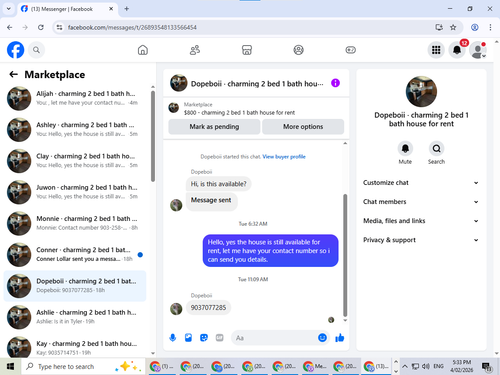Open the emoji picker in message box
The height and width of the screenshot is (375, 500).
pos(322,338)
